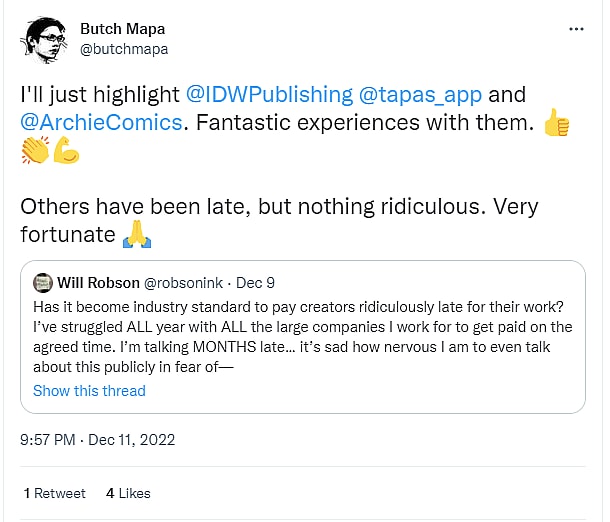Open the quoted tweet body text

[302, 336]
